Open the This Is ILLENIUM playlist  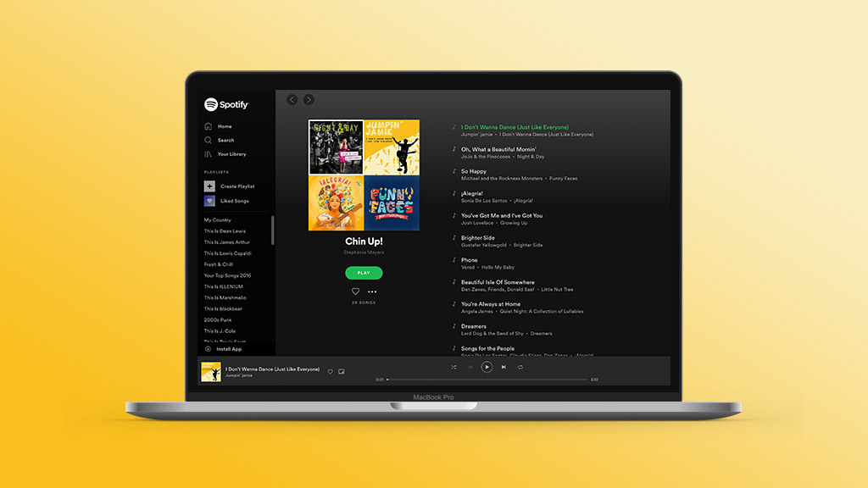[x=224, y=286]
